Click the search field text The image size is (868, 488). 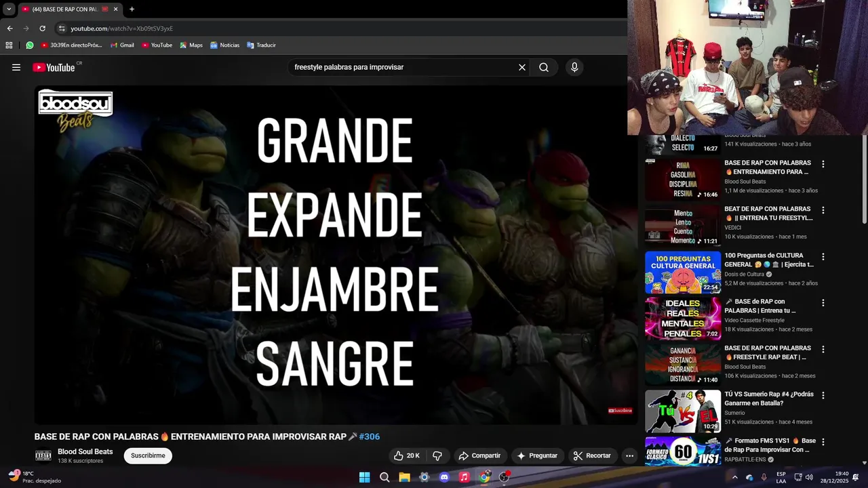349,67
